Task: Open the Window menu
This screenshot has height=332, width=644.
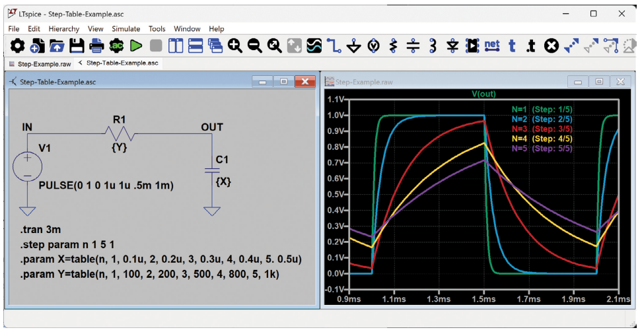Action: click(x=187, y=29)
